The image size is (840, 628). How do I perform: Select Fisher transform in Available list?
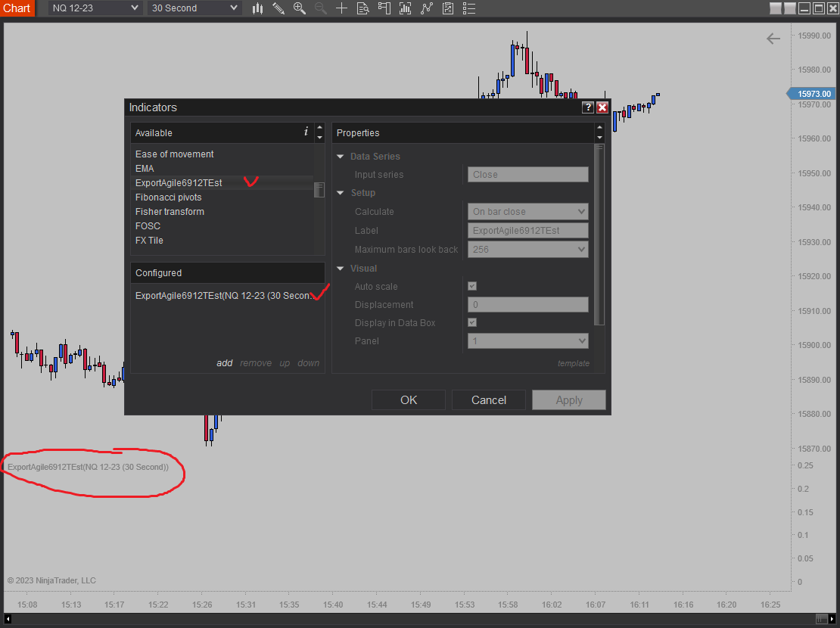pos(170,212)
